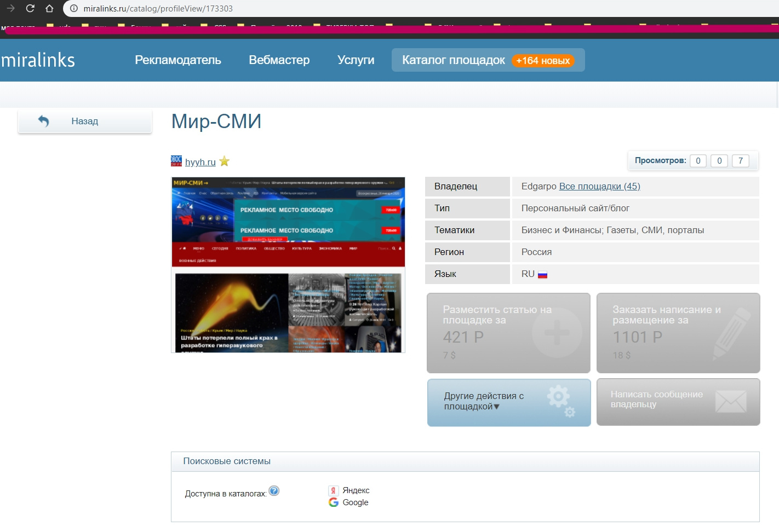Toggle the favorite star next to hyyh.ru
The width and height of the screenshot is (779, 532).
pos(224,161)
